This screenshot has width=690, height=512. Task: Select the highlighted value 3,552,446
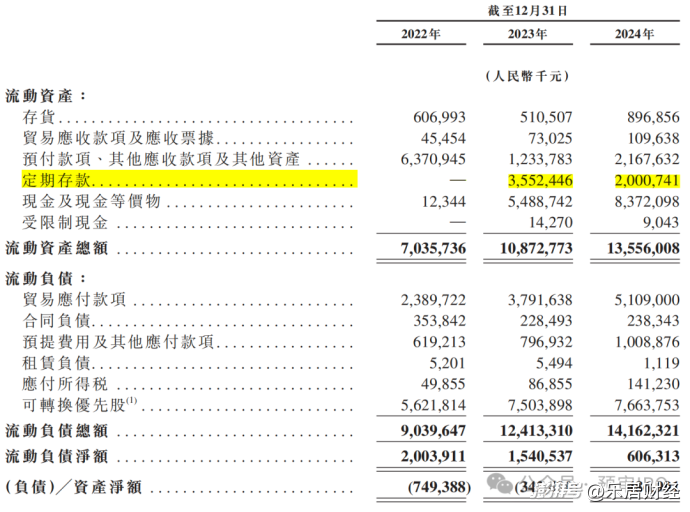534,181
